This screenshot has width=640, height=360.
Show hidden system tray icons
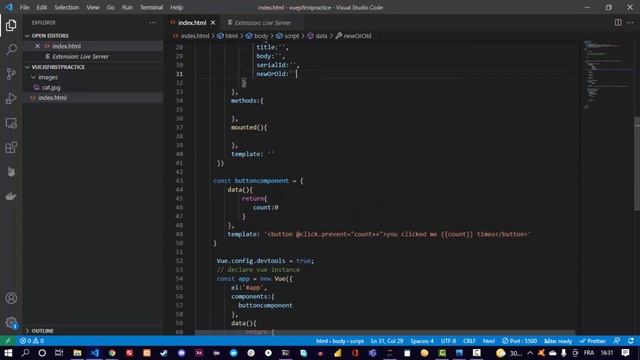pos(530,353)
